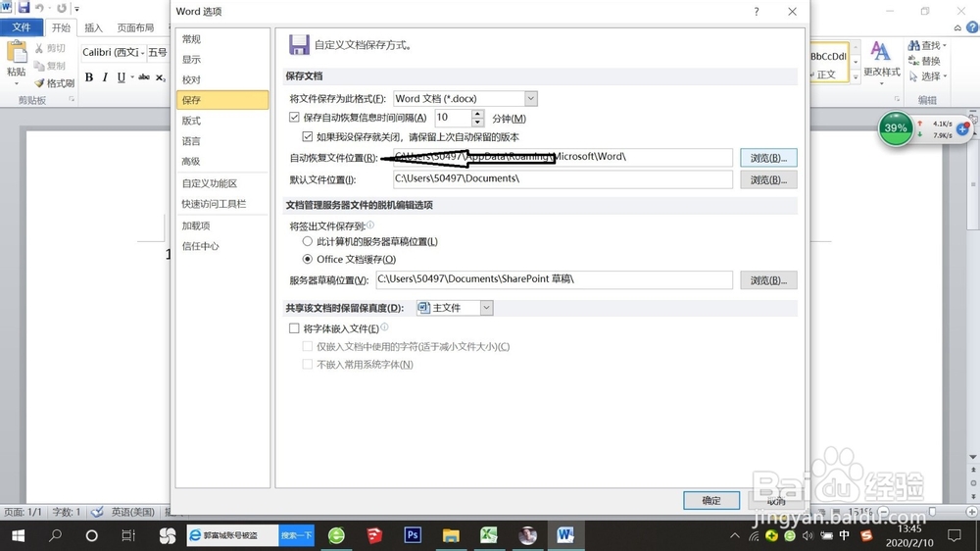Click the server drafts location path field
This screenshot has height=551, width=980.
[554, 279]
